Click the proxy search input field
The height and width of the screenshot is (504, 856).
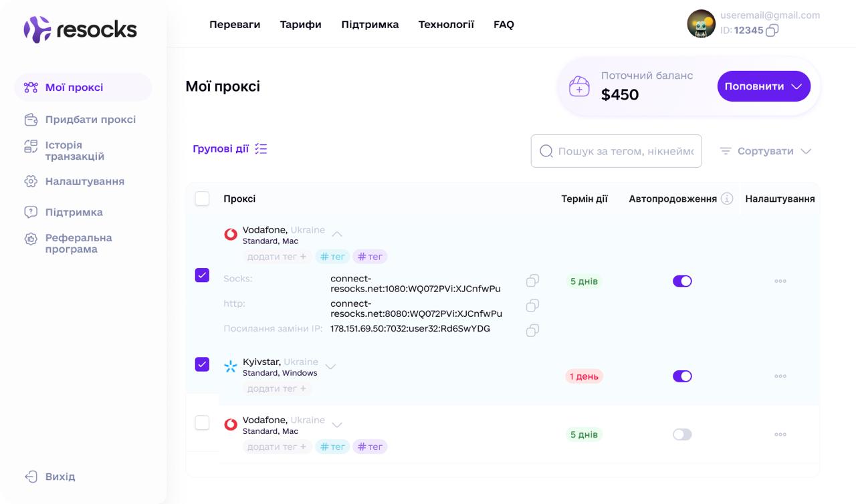[625, 151]
